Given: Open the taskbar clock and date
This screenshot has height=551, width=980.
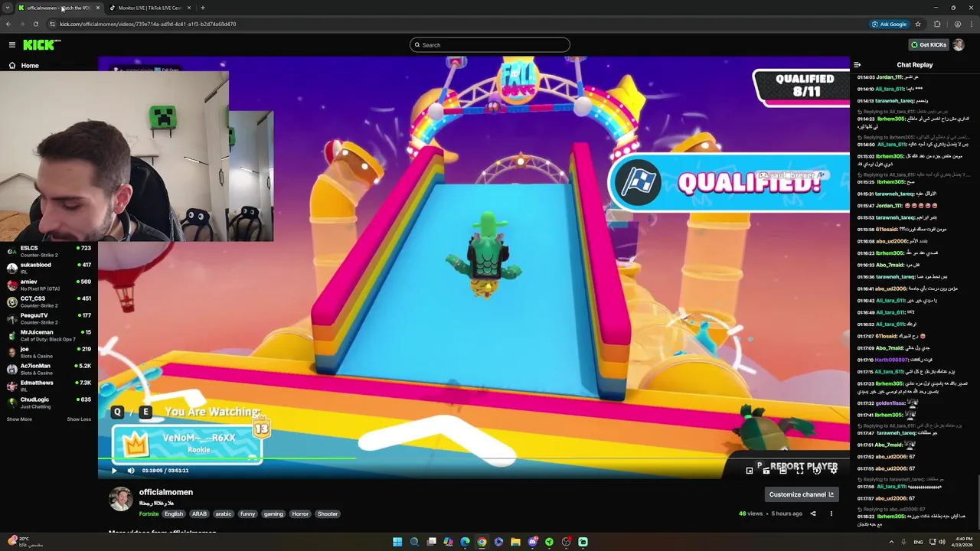Looking at the screenshot, I should click(964, 542).
